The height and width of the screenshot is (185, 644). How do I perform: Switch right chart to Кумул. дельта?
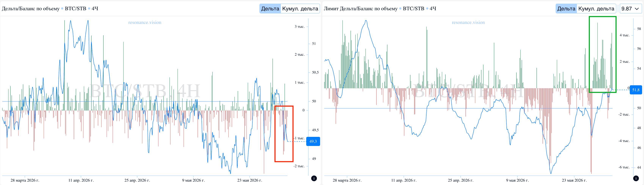tap(596, 9)
